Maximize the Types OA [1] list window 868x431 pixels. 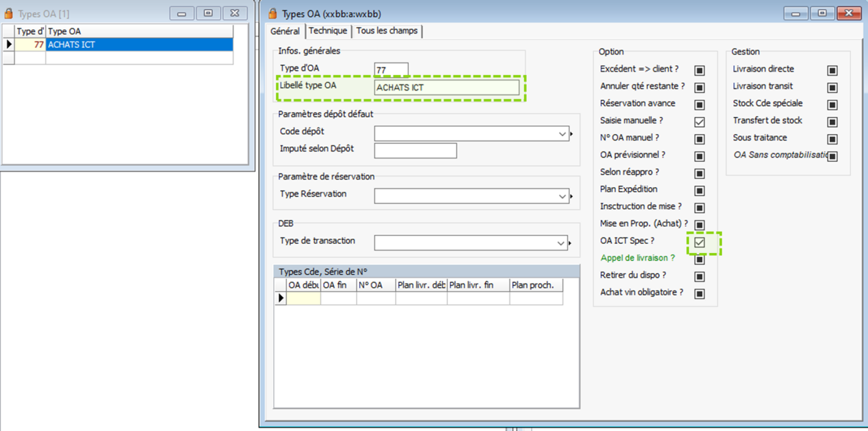pos(208,14)
